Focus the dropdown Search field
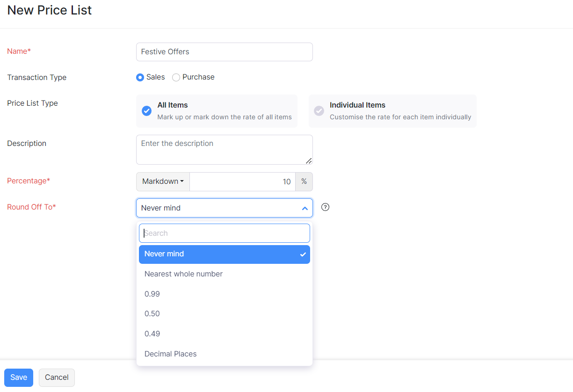Viewport: 573px width, 392px height. (x=225, y=233)
